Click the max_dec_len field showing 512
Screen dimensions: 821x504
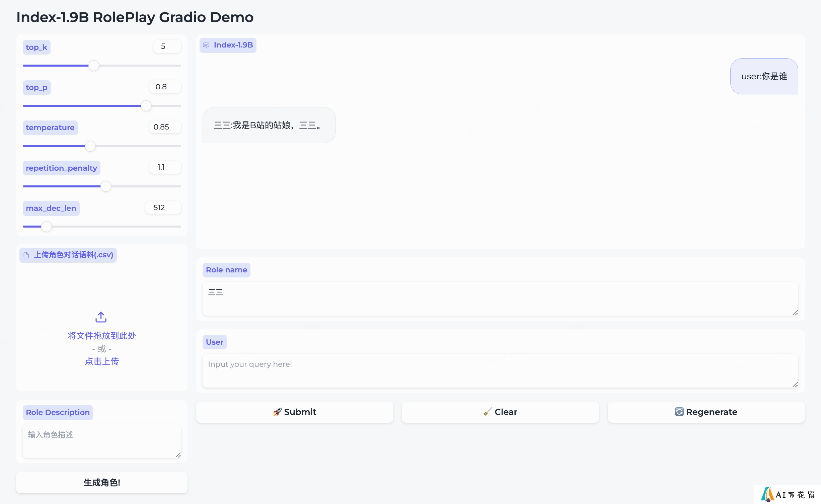[163, 208]
